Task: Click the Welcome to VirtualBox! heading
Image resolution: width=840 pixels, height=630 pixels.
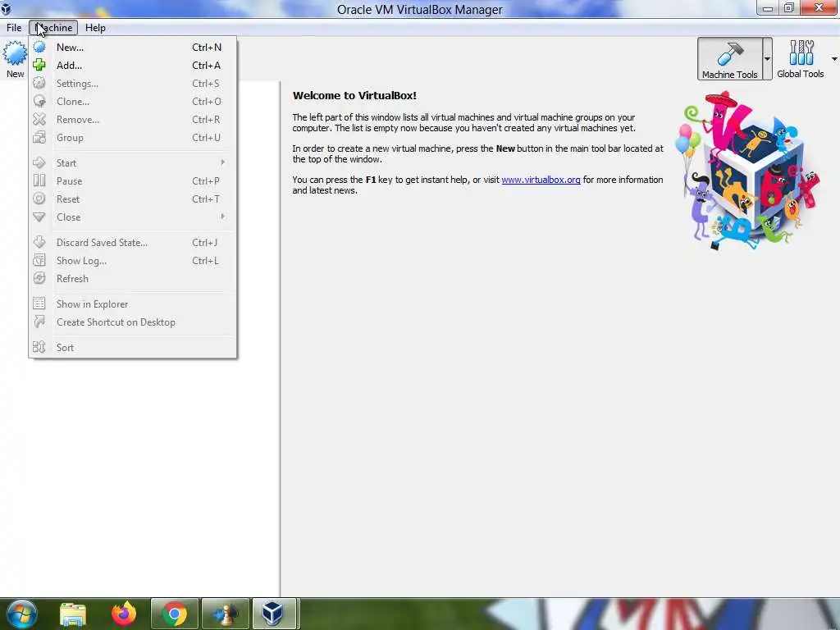Action: tap(354, 95)
